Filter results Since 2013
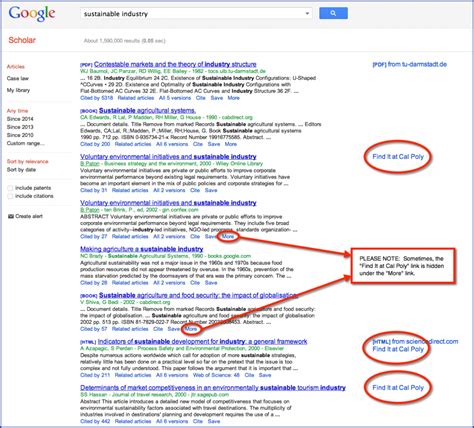Viewport: 474px width, 428px height. click(20, 127)
